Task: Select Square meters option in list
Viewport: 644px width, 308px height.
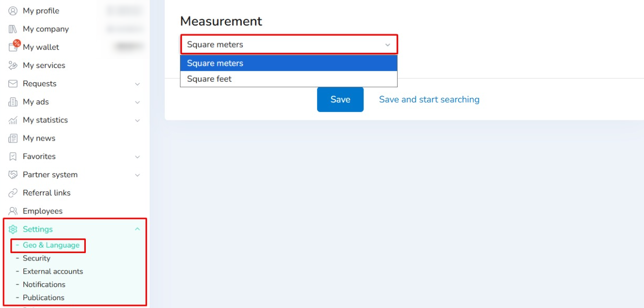Action: pos(215,63)
